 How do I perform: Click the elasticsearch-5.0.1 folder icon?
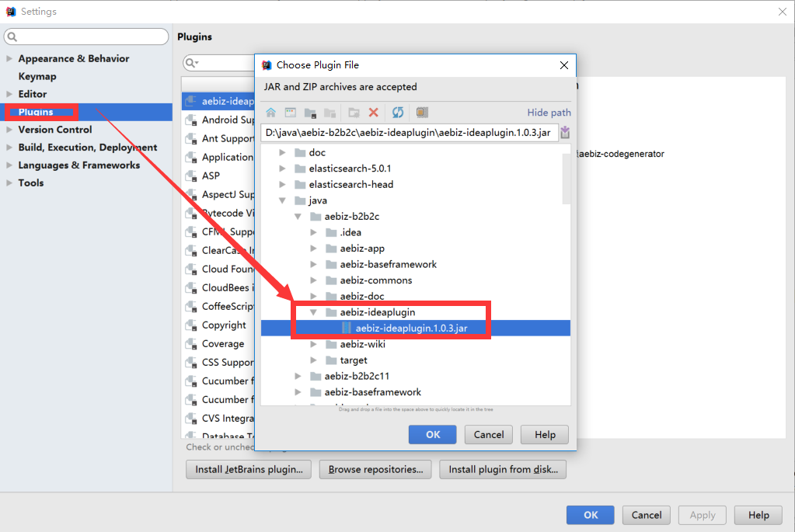300,169
